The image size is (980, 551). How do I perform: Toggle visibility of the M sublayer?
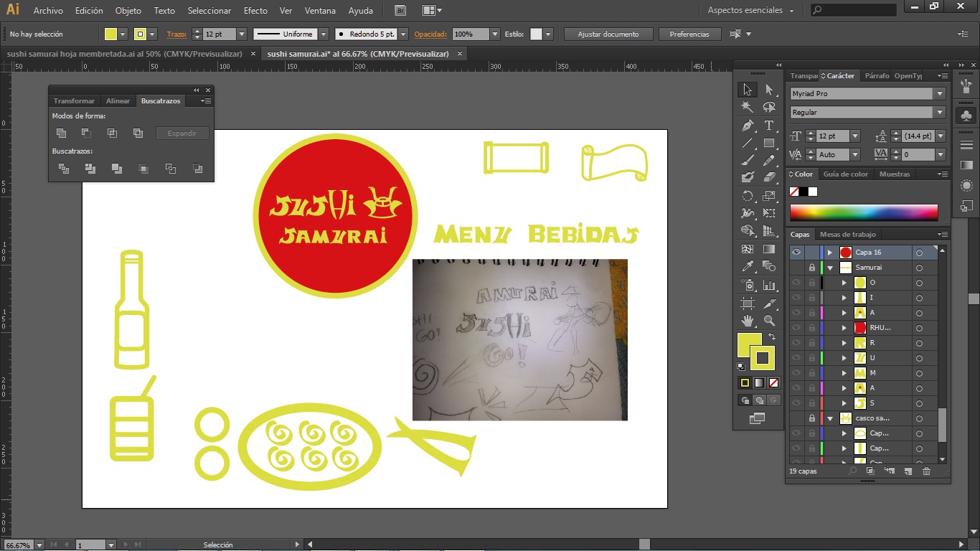click(796, 373)
